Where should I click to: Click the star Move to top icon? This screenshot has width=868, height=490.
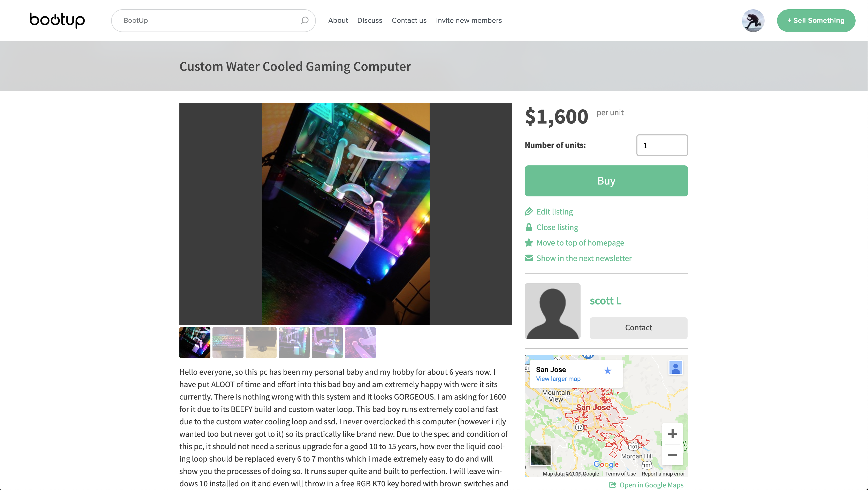tap(529, 243)
